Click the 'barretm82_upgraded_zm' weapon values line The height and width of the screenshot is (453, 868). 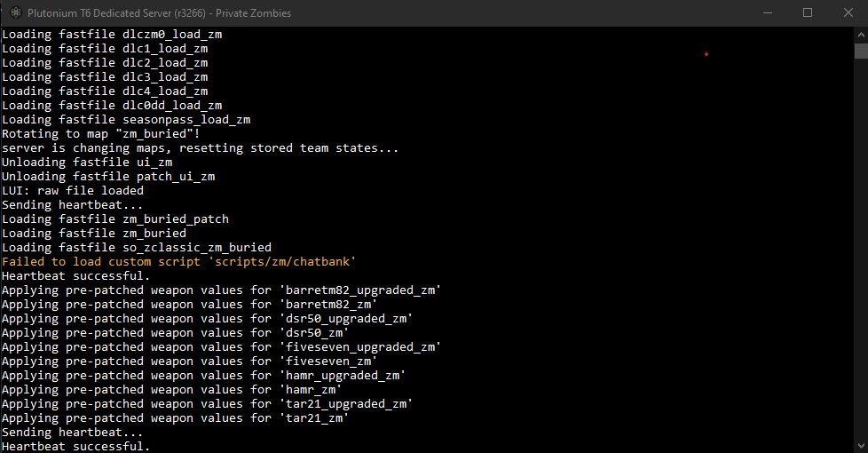click(x=221, y=290)
